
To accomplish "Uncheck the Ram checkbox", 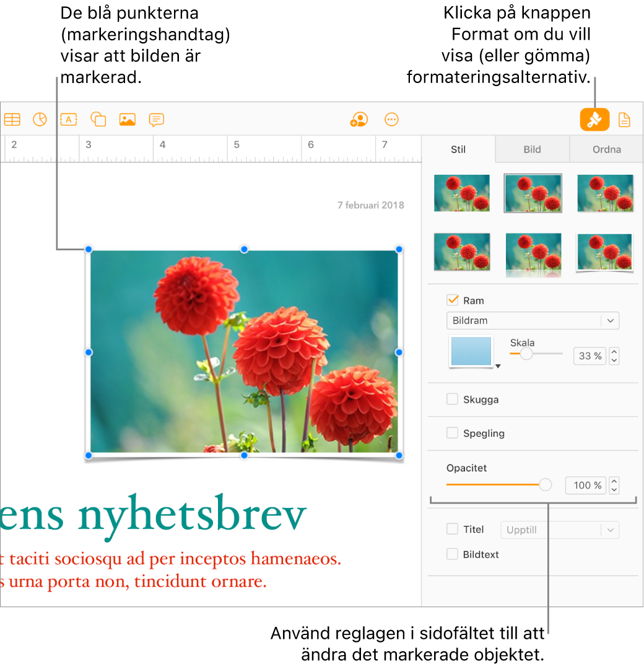I will tap(453, 300).
